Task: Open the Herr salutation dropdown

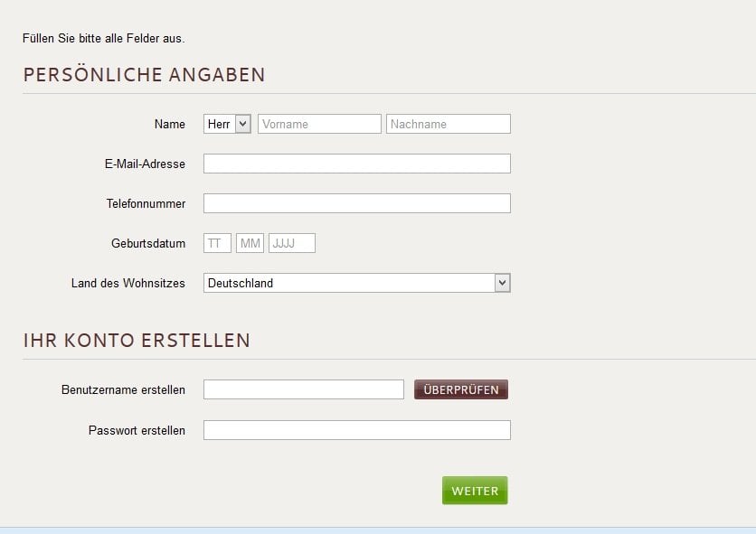Action: (x=227, y=124)
